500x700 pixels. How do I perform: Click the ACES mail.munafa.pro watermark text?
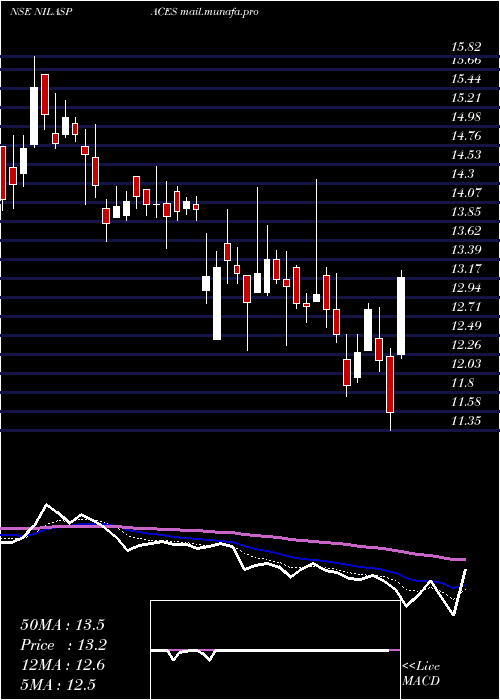coord(204,12)
